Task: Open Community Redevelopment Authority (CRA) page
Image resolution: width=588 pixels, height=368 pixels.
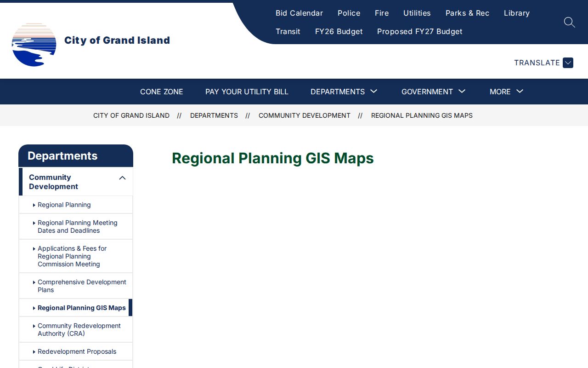Action: point(79,329)
